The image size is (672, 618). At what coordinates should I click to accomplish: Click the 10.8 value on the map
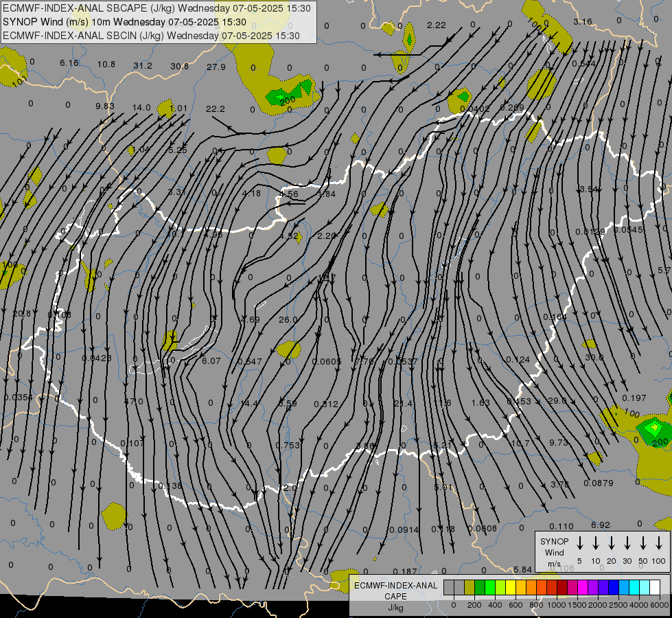click(106, 65)
